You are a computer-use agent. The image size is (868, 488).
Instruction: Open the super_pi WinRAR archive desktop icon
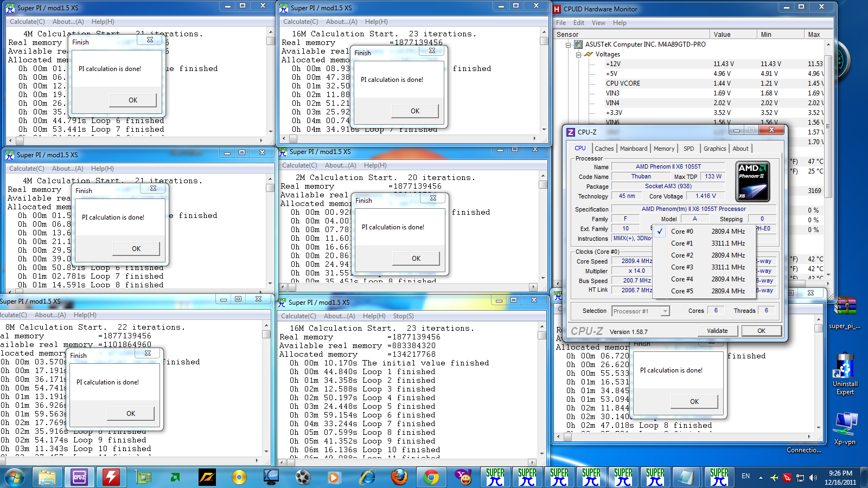point(845,313)
